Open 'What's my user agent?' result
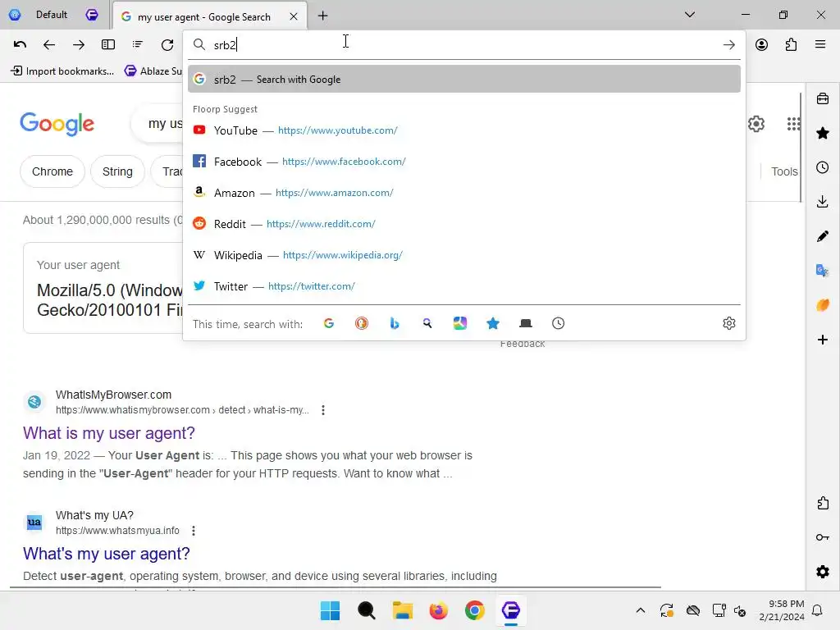Viewport: 840px width, 630px height. (x=106, y=554)
